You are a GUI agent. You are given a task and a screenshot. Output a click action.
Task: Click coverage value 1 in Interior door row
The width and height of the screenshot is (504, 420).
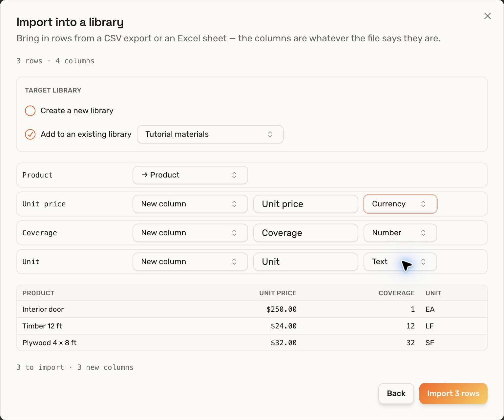(x=413, y=309)
